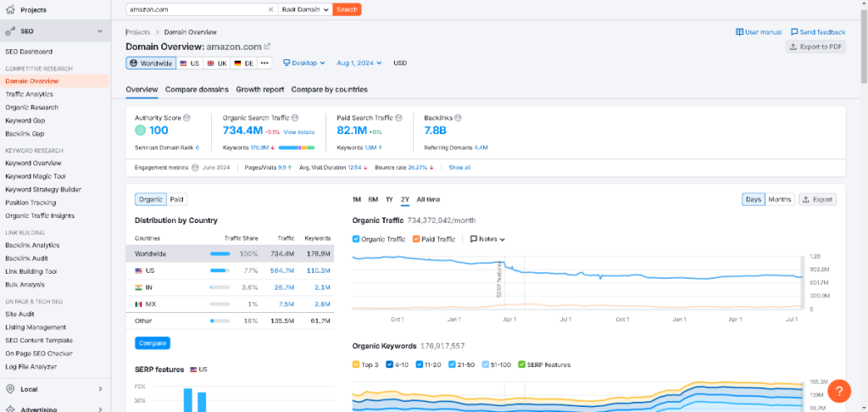
Task: Switch to the Compare domains tab
Action: pyautogui.click(x=197, y=89)
